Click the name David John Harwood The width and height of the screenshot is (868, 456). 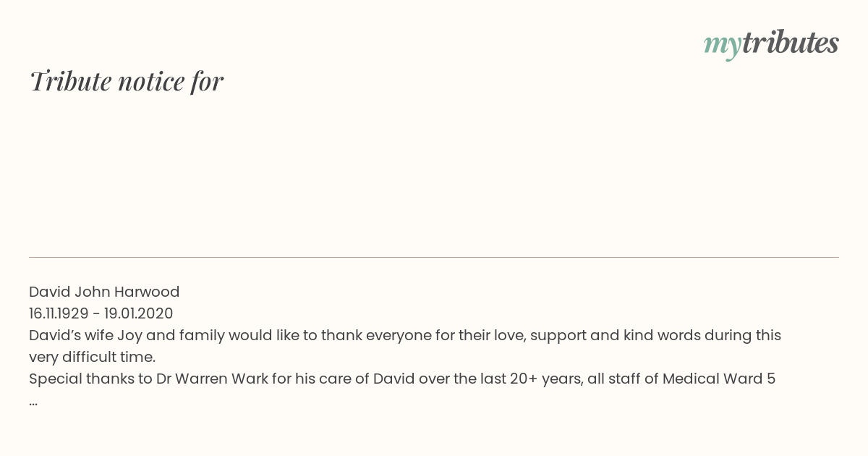104,292
